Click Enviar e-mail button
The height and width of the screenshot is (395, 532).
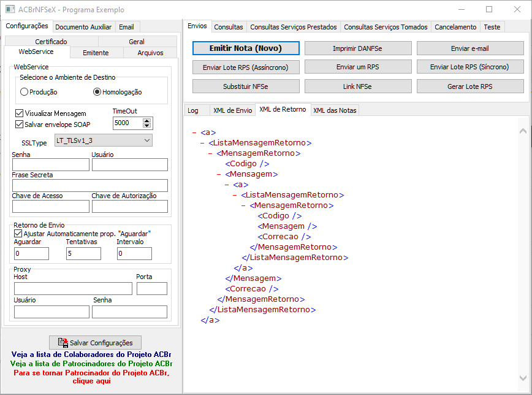coord(470,48)
